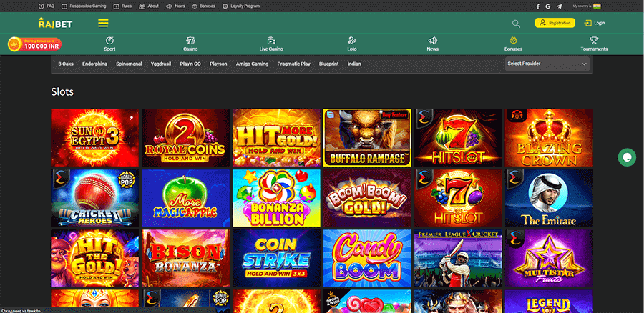Open Hit More Gold slot
Screen dimensions: 644x313
point(276,137)
